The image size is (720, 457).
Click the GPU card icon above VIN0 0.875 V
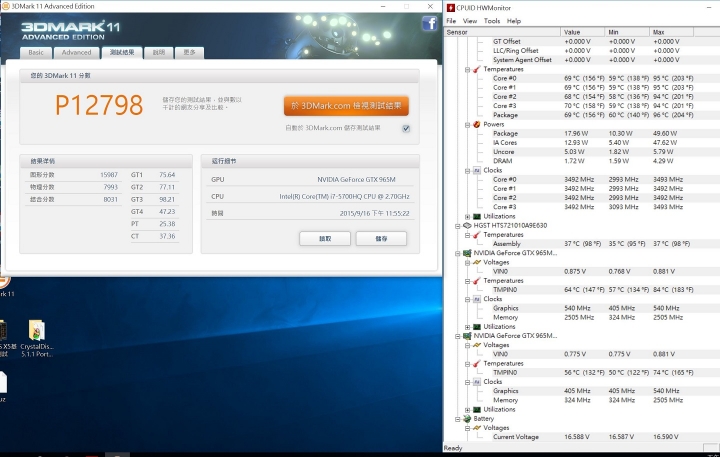tap(467, 253)
